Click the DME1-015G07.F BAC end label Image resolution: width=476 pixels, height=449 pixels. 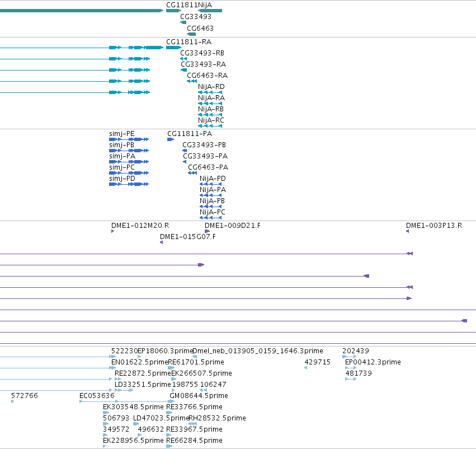coord(187,237)
